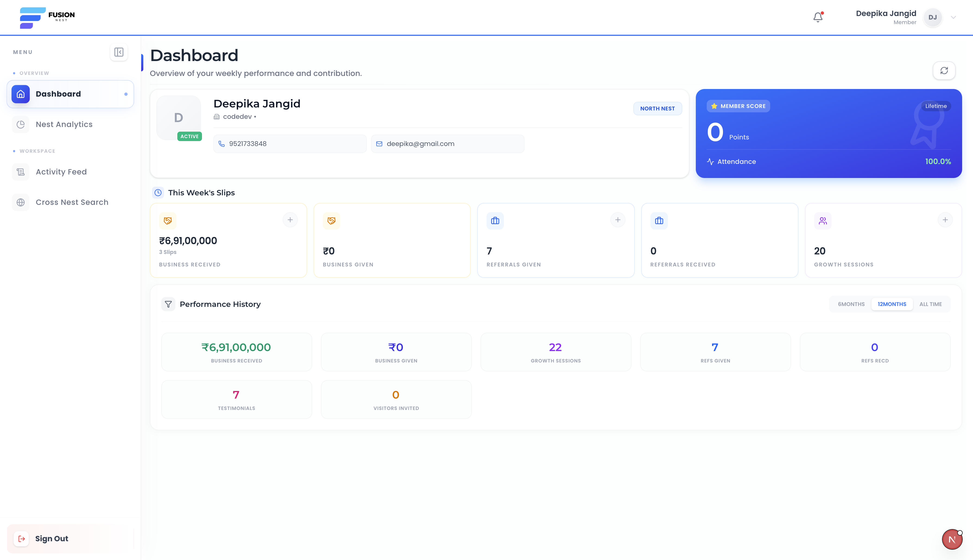Click the NORTH NEST badge
The width and height of the screenshot is (973, 560).
point(658,109)
